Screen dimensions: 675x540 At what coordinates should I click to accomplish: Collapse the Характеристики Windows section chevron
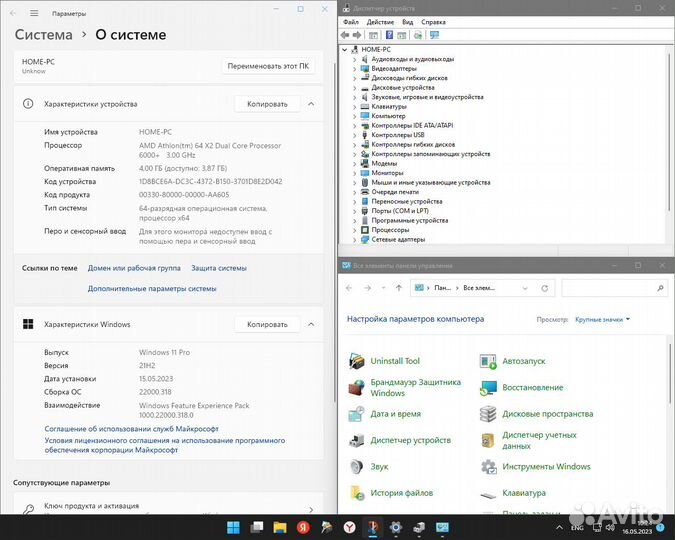(x=311, y=324)
